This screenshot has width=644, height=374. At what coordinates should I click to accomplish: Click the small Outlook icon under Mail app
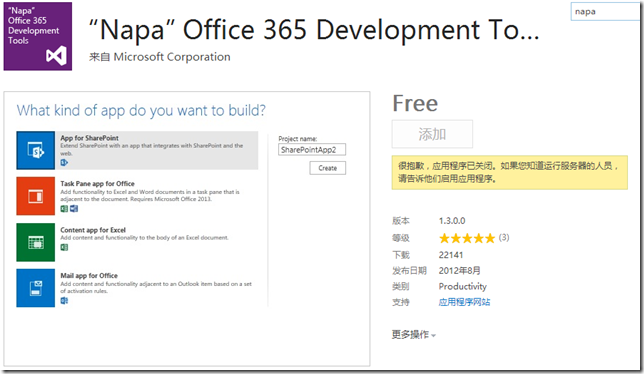(x=64, y=301)
